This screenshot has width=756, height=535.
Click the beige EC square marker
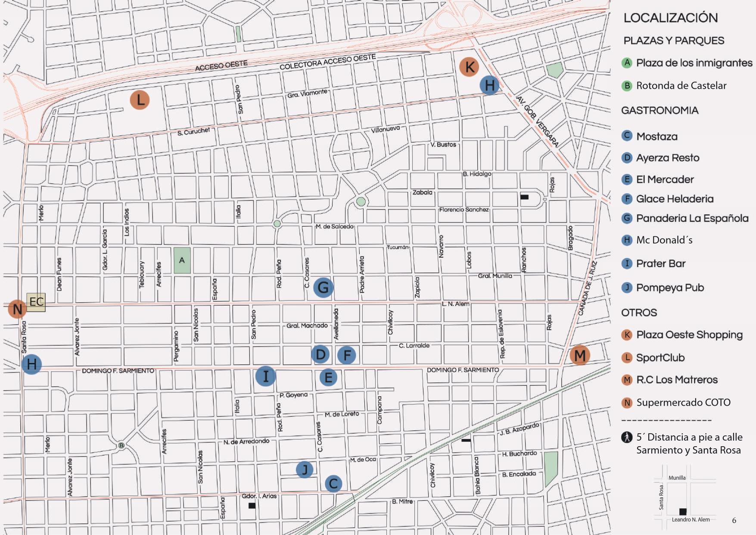(36, 302)
